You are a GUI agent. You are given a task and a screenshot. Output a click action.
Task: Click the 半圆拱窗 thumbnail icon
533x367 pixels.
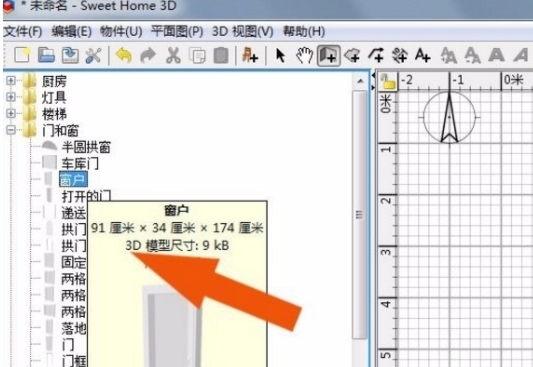click(x=50, y=146)
